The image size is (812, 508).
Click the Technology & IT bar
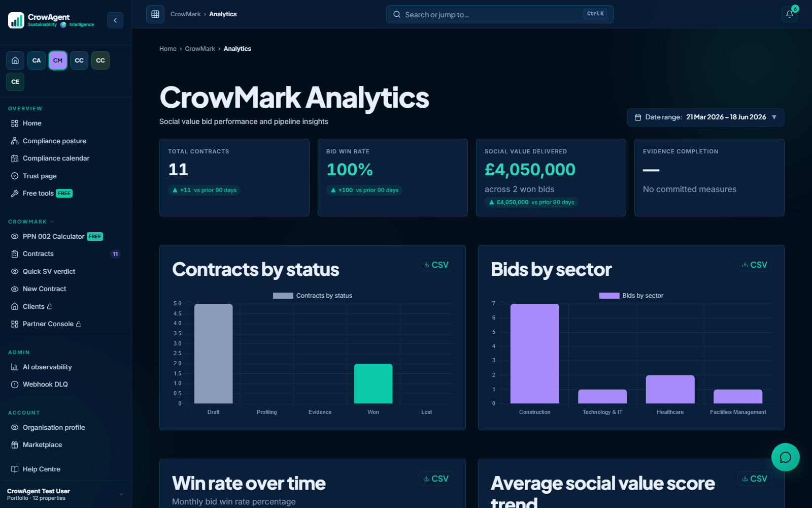point(602,396)
